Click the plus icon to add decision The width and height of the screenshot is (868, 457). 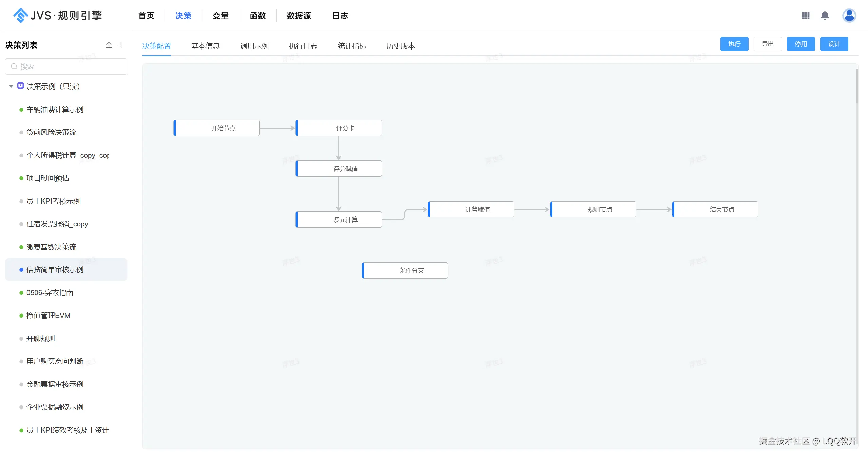click(121, 45)
